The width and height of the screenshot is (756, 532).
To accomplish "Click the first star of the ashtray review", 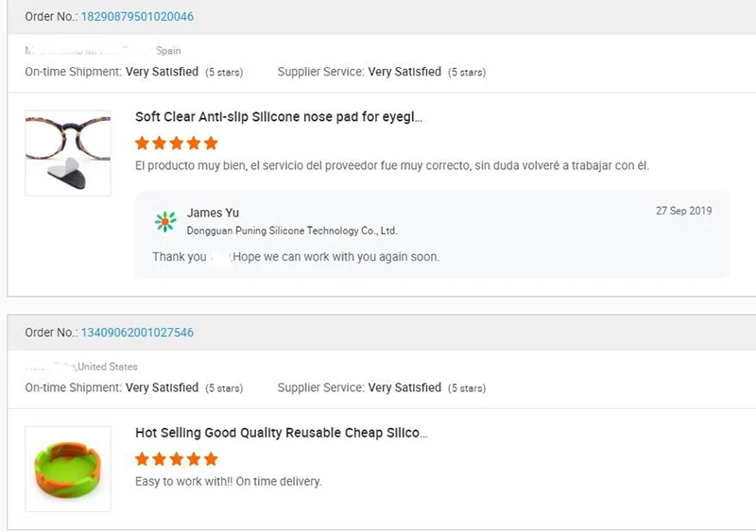I will click(x=143, y=459).
